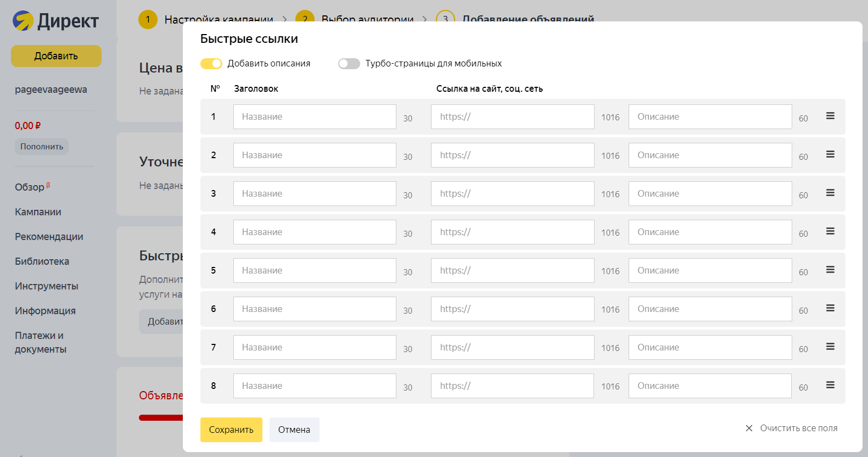Save quick links with 'Сохранить'
The image size is (868, 457).
pos(231,430)
